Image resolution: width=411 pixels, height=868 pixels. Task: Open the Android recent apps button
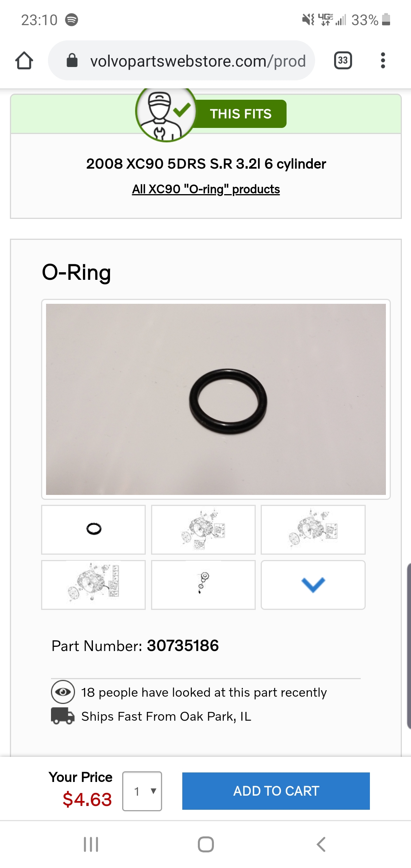coord(91,844)
